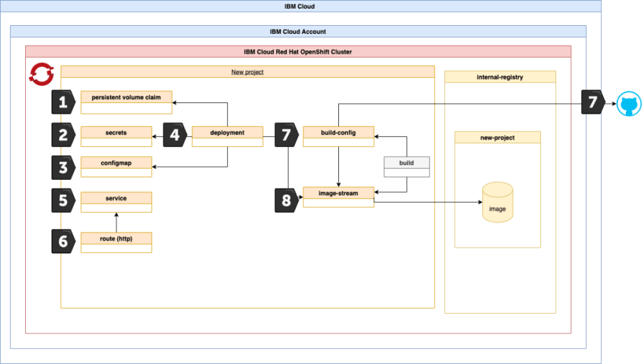This screenshot has width=644, height=364.
Task: Select the persistent volume claim box
Action: 126,102
